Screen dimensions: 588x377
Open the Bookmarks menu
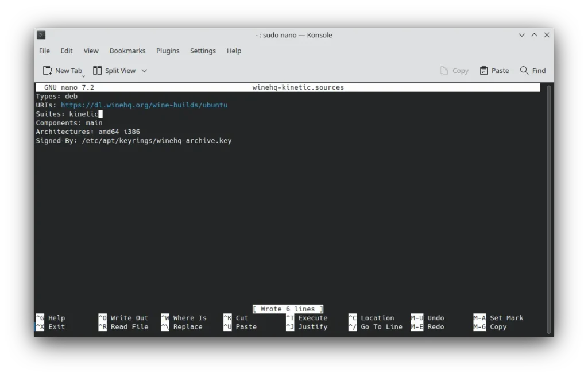(x=127, y=51)
